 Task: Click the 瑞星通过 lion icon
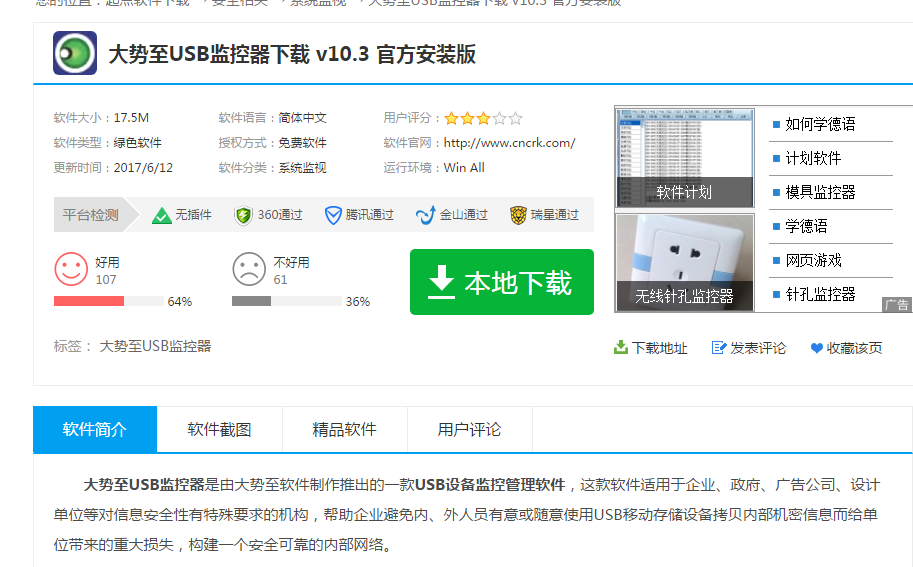point(518,215)
